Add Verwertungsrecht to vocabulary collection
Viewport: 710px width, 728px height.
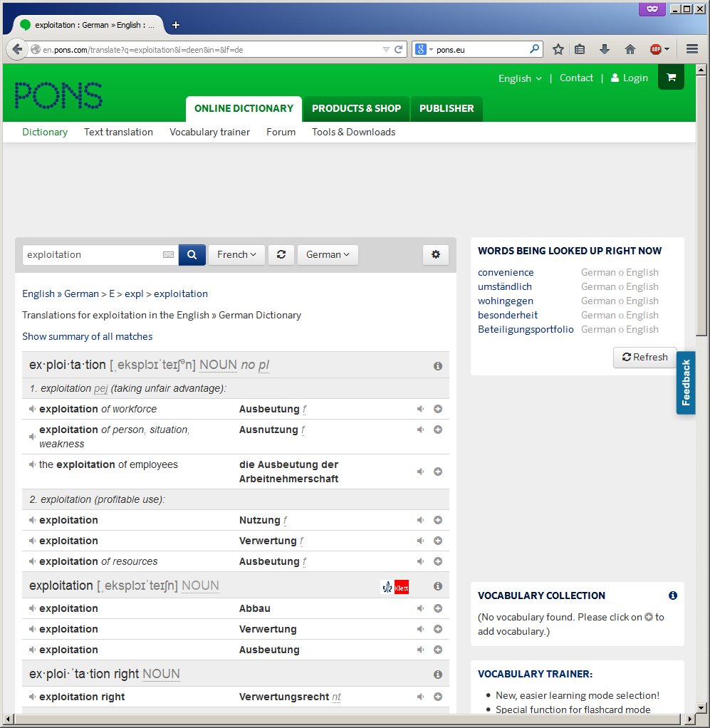pyautogui.click(x=437, y=697)
